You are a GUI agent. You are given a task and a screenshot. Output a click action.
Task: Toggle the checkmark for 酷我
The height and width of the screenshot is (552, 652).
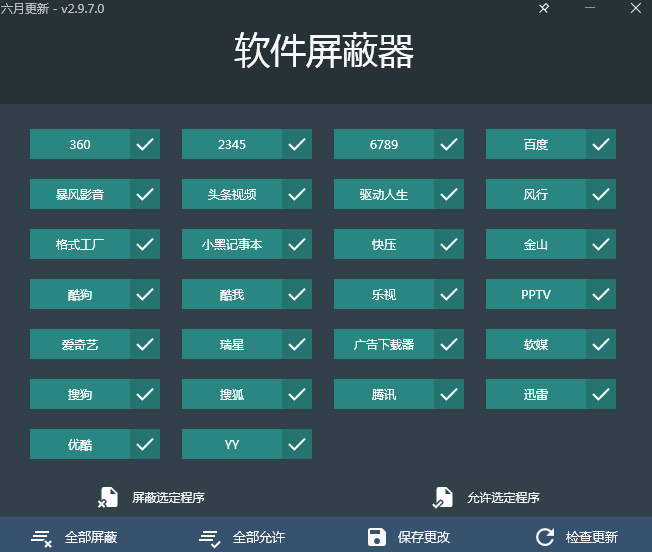(x=297, y=294)
